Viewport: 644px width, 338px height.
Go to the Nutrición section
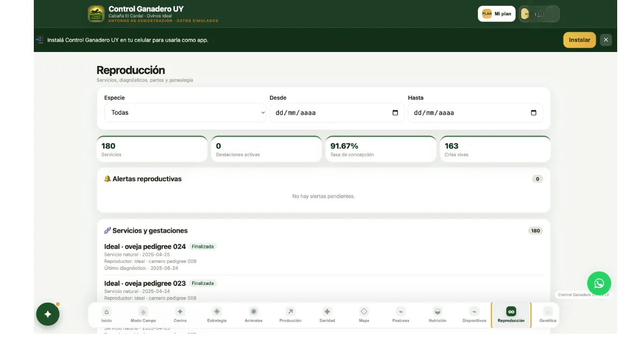[437, 315]
